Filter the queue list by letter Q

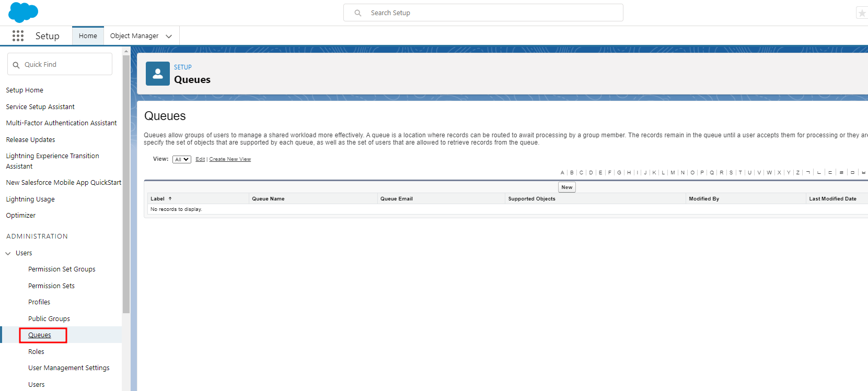[x=712, y=173]
